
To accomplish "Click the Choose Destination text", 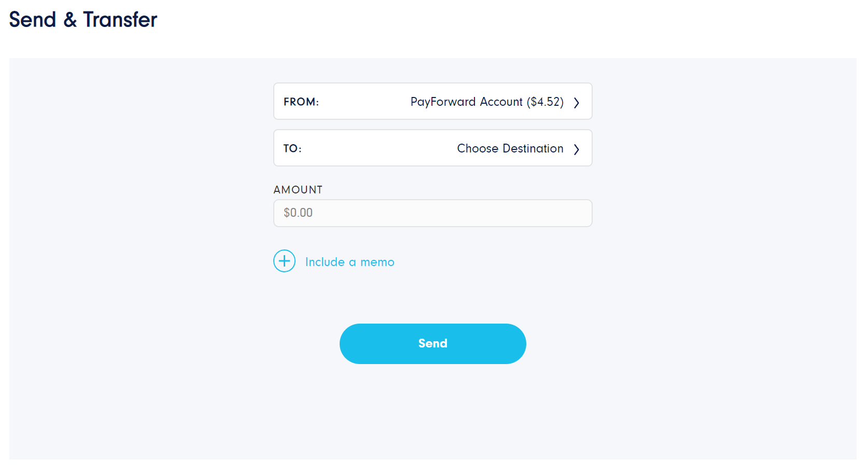I will 510,148.
